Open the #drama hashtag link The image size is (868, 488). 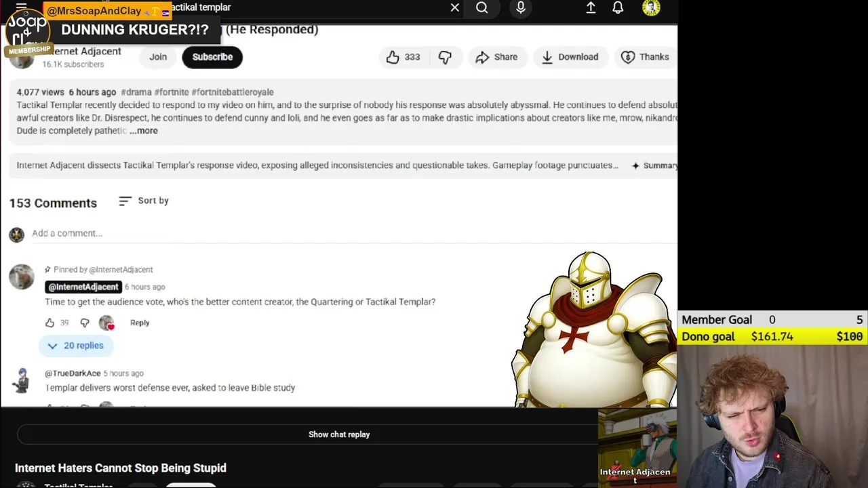[136, 92]
